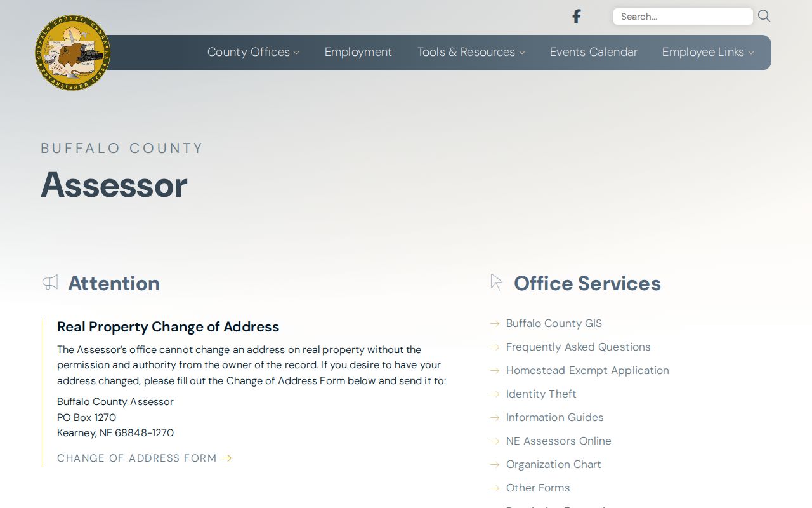Click the Buffalo County seal logo

(x=72, y=53)
